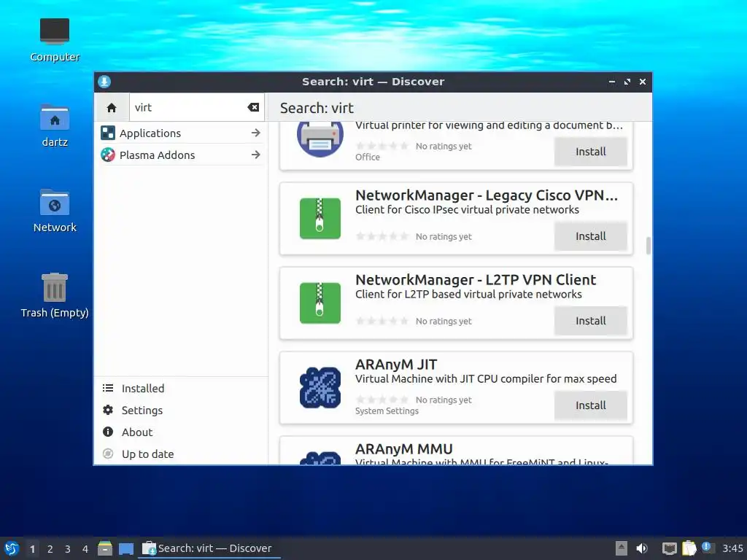Click the 'Office' category under the printer app
This screenshot has height=560, width=747.
[x=368, y=157]
